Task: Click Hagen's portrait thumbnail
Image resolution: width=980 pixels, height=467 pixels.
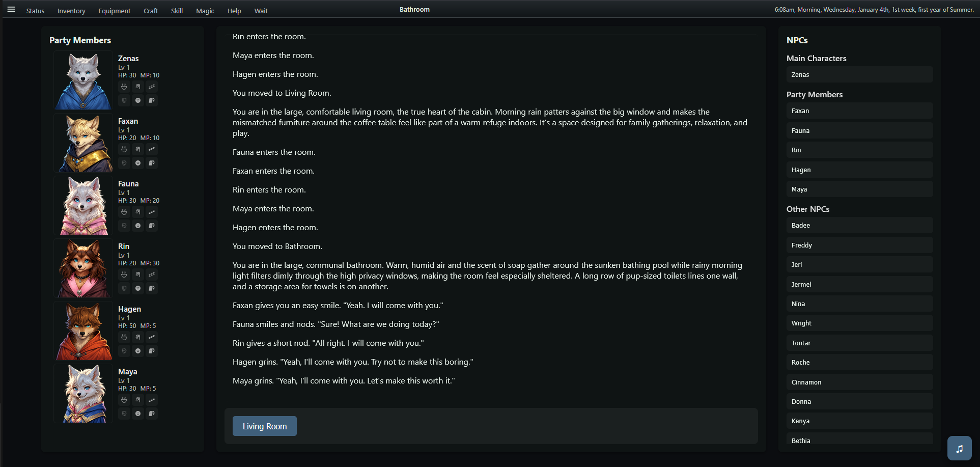Action: pyautogui.click(x=83, y=331)
